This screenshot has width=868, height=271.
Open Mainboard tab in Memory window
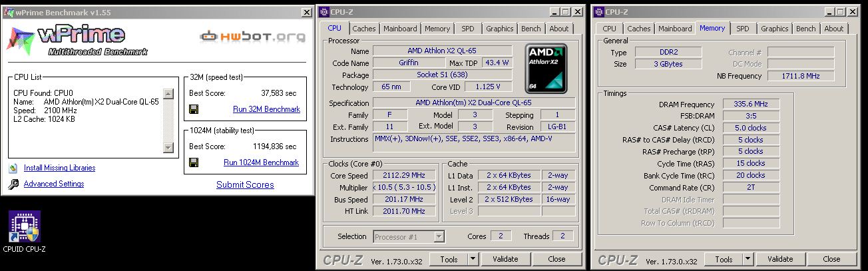click(x=675, y=29)
